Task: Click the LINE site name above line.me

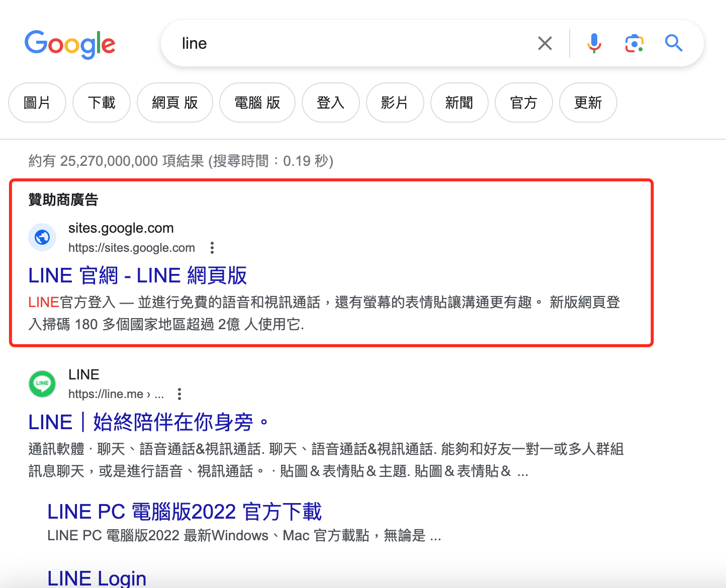Action: click(84, 374)
